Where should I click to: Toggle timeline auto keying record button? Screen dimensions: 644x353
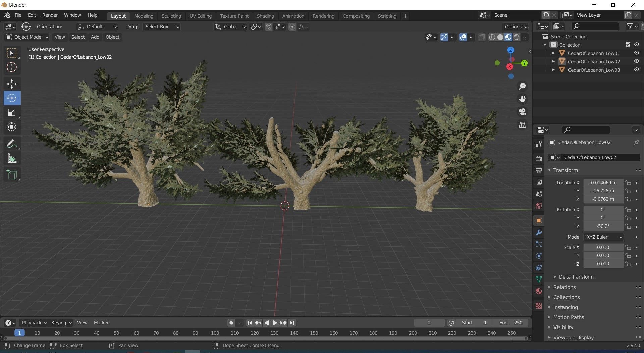coord(231,323)
